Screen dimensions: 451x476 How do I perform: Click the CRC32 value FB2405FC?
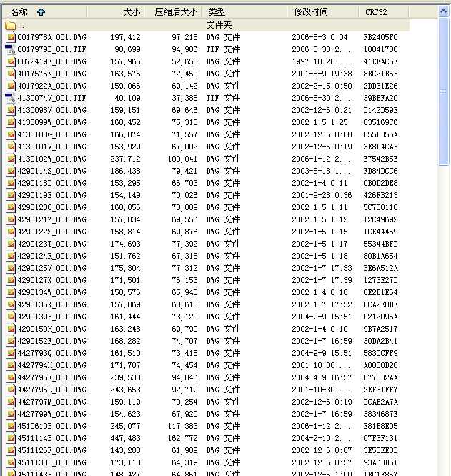point(380,37)
